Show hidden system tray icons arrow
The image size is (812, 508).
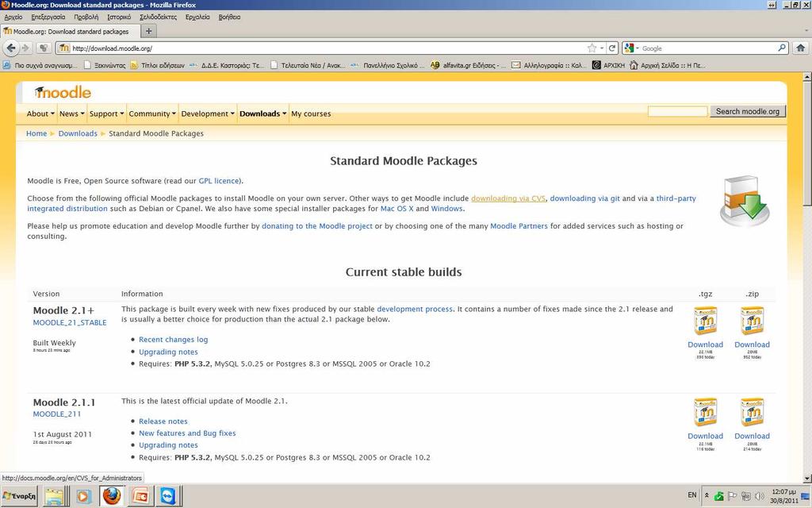tap(707, 495)
